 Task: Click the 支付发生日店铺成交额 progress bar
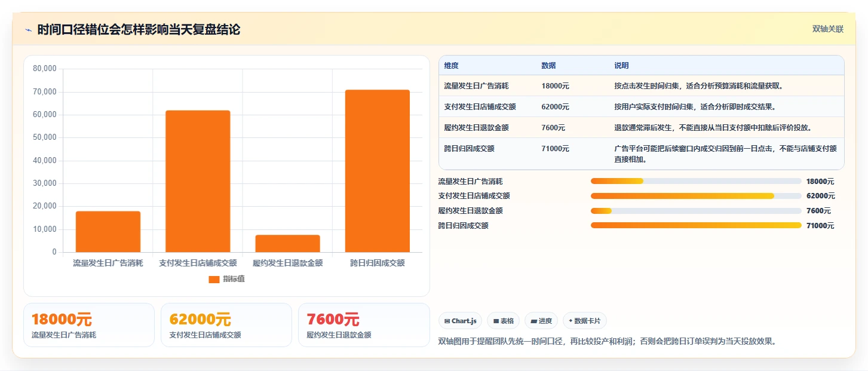(696, 196)
